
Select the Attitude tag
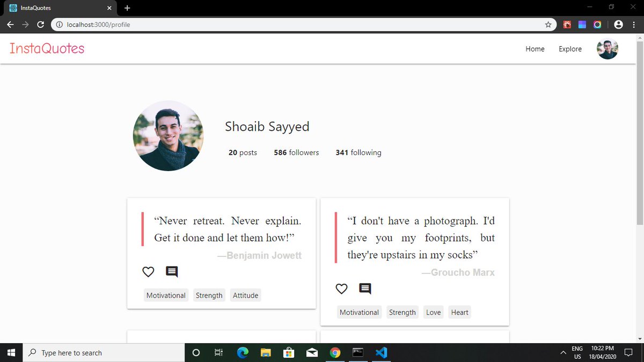pos(245,295)
